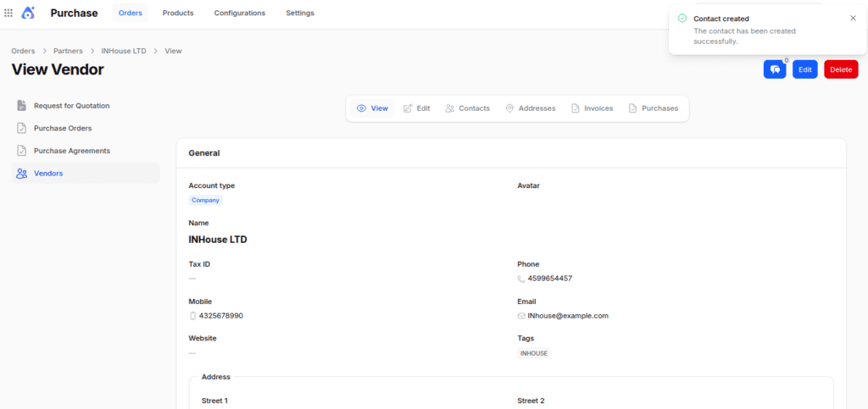
Task: Click the Tax ID label
Action: (x=199, y=264)
